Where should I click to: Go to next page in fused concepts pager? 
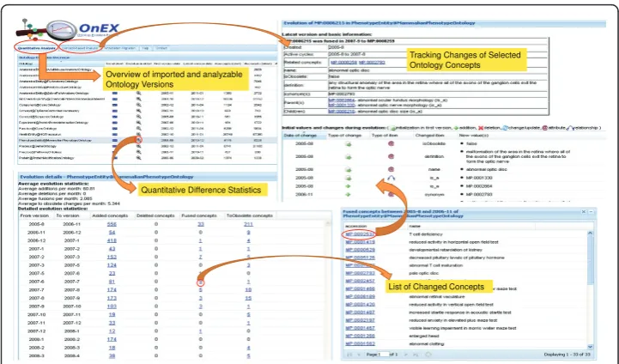click(406, 355)
